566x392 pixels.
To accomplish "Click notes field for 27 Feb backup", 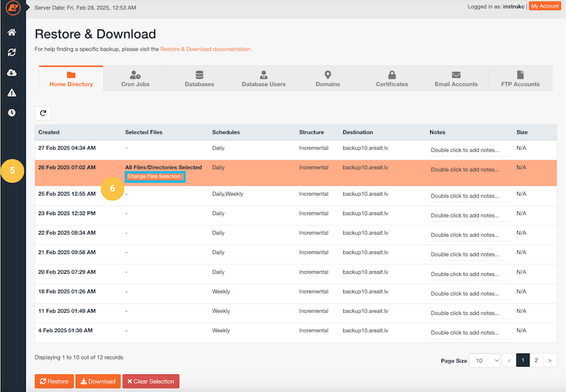I will (469, 150).
